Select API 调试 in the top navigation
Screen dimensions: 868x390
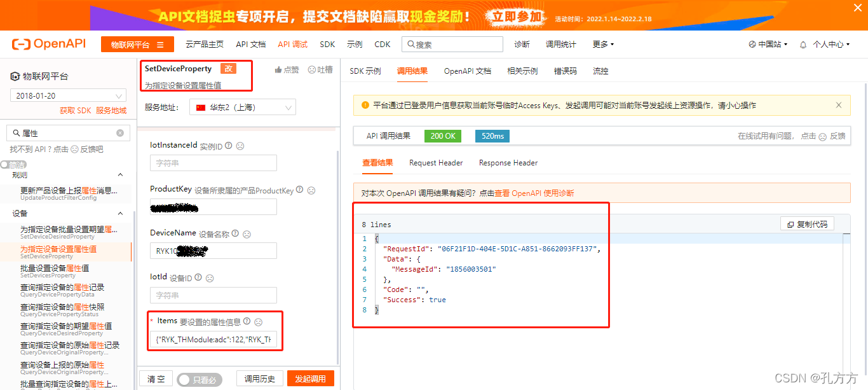[292, 45]
